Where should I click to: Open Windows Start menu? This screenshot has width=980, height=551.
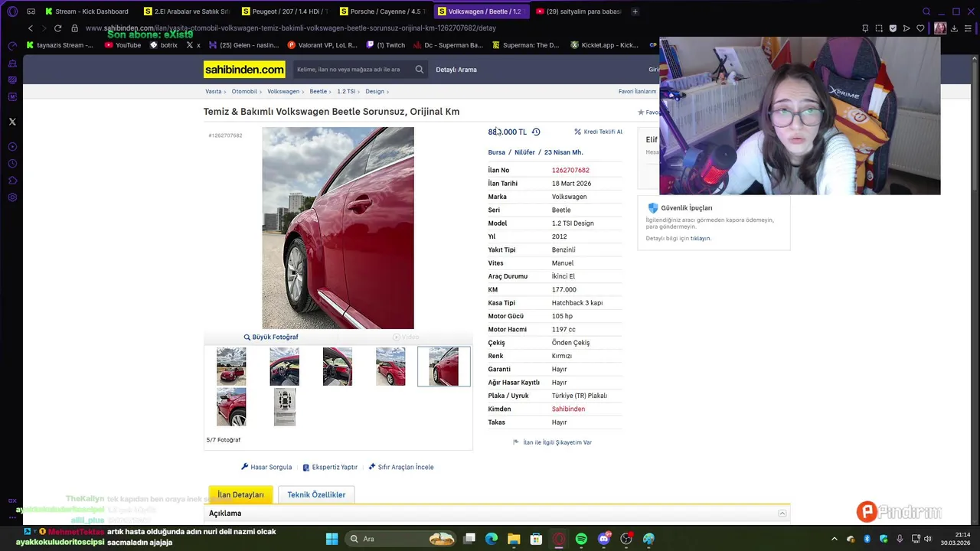332,539
